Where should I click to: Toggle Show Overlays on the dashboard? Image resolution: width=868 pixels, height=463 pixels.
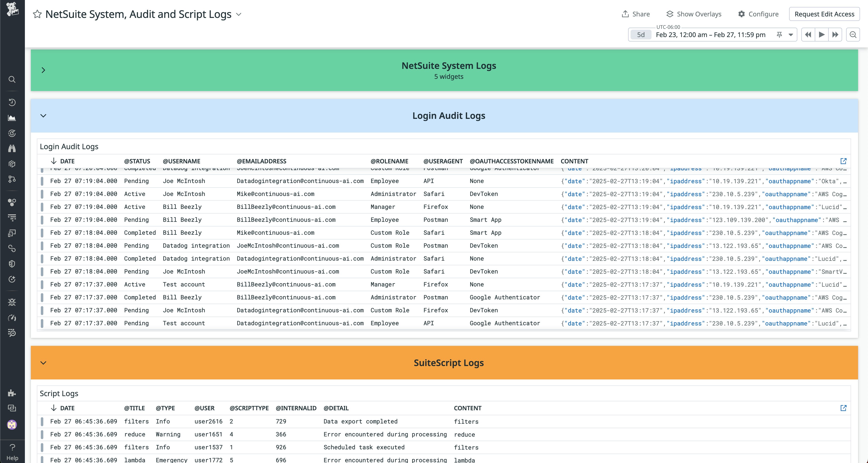pos(694,14)
